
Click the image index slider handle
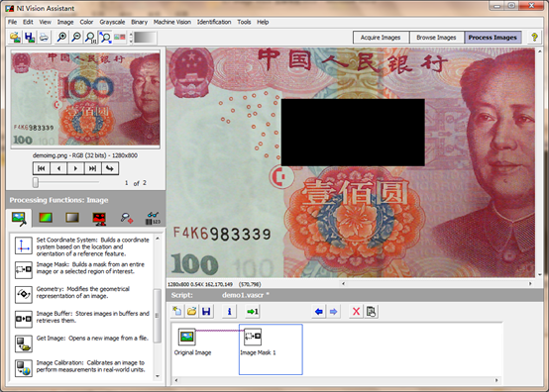click(x=36, y=182)
